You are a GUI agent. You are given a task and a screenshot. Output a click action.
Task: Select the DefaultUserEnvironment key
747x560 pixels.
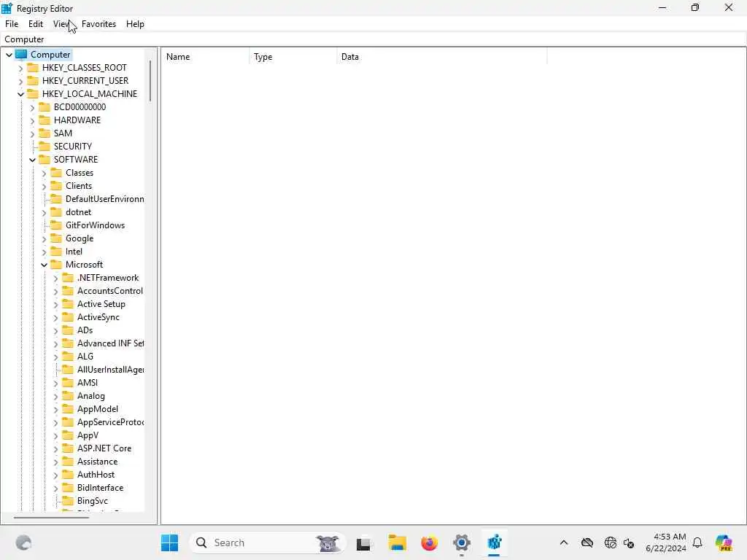click(105, 198)
